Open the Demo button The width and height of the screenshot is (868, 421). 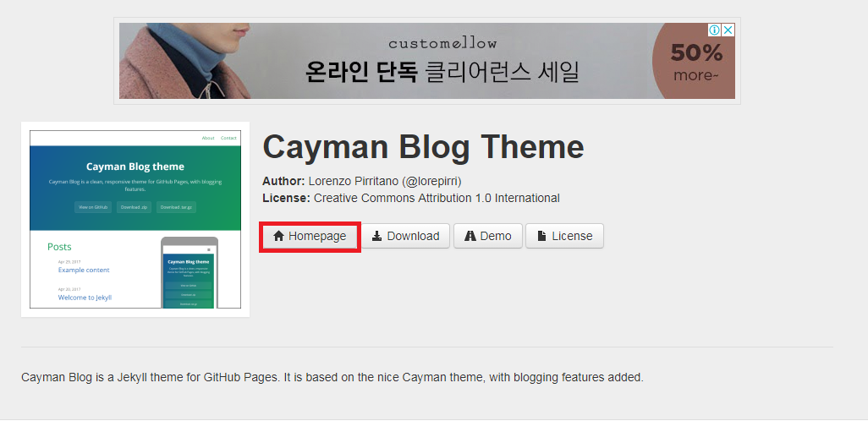[x=487, y=236]
